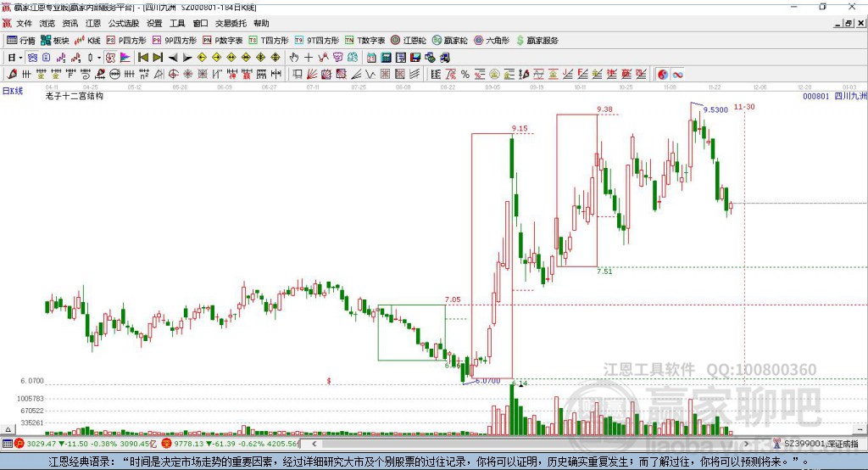Open the 行情 market quotes view

coord(20,41)
